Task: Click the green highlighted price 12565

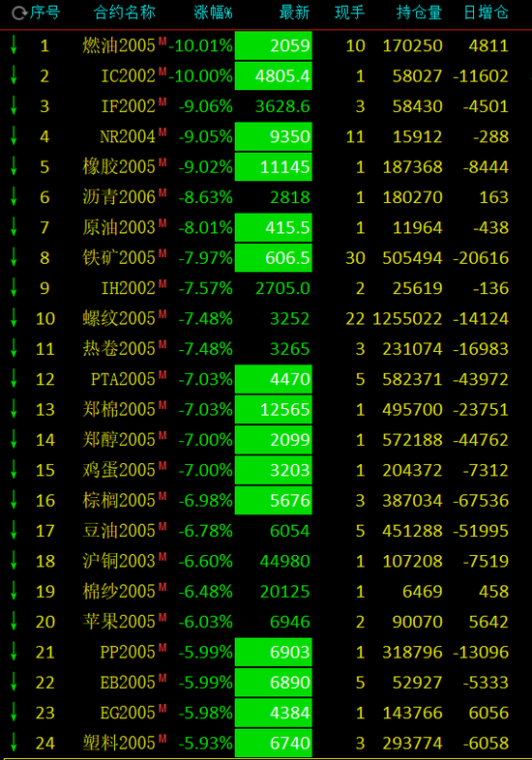Action: [x=274, y=410]
